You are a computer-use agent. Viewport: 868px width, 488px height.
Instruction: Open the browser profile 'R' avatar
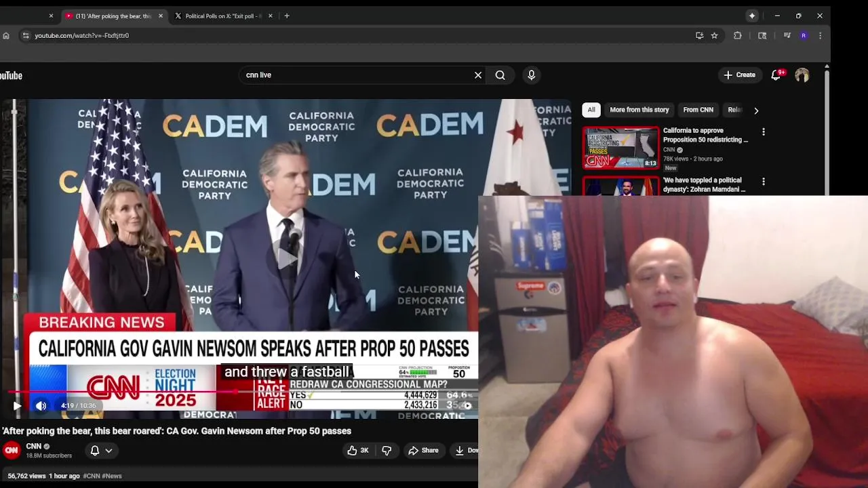(804, 35)
